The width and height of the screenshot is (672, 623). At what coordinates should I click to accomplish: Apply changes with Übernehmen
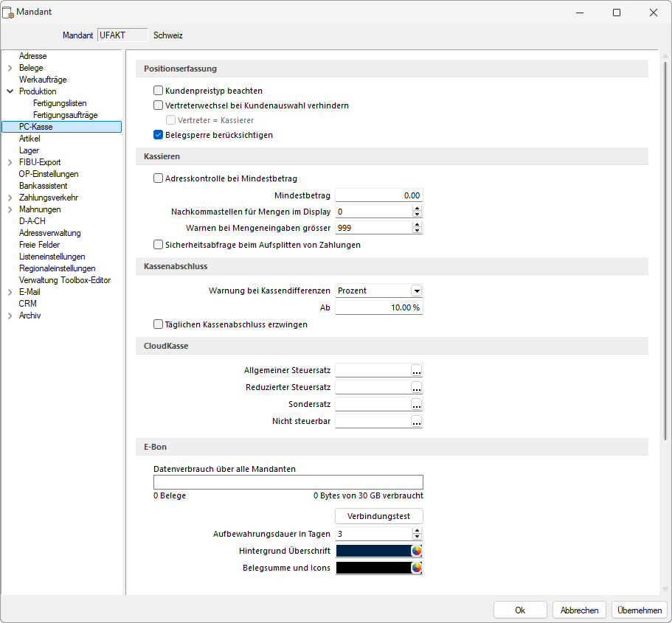[x=640, y=610]
